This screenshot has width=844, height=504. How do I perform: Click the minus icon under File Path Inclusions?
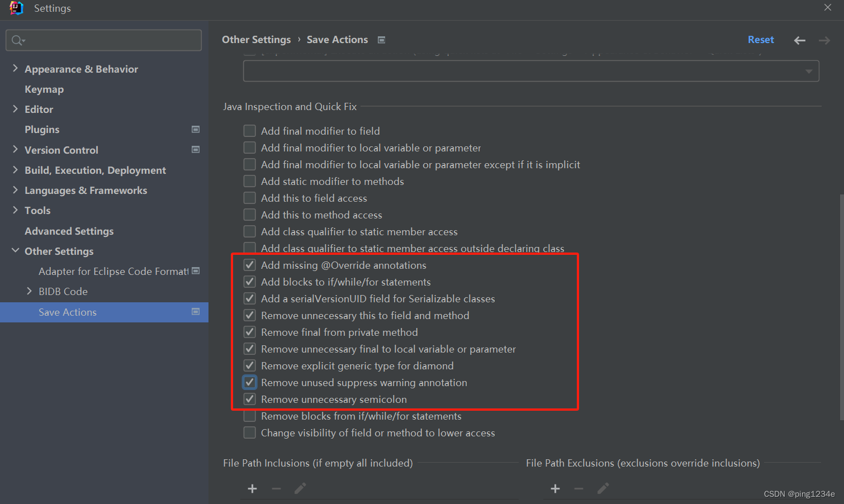coord(276,488)
